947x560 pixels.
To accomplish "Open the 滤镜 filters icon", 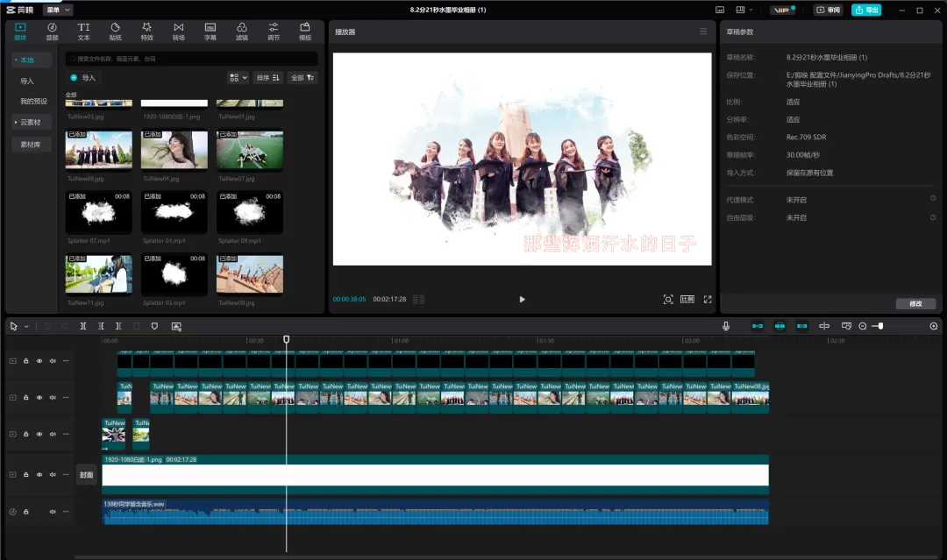I will pyautogui.click(x=242, y=32).
